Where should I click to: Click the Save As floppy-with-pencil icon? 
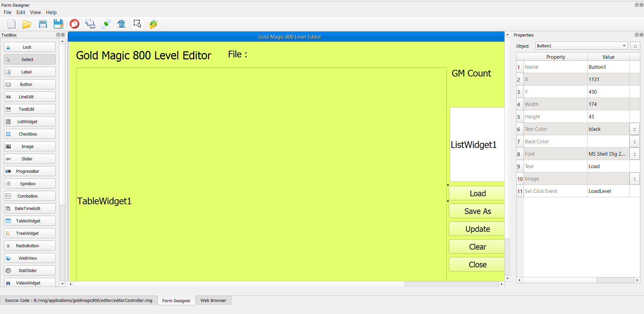coord(59,24)
